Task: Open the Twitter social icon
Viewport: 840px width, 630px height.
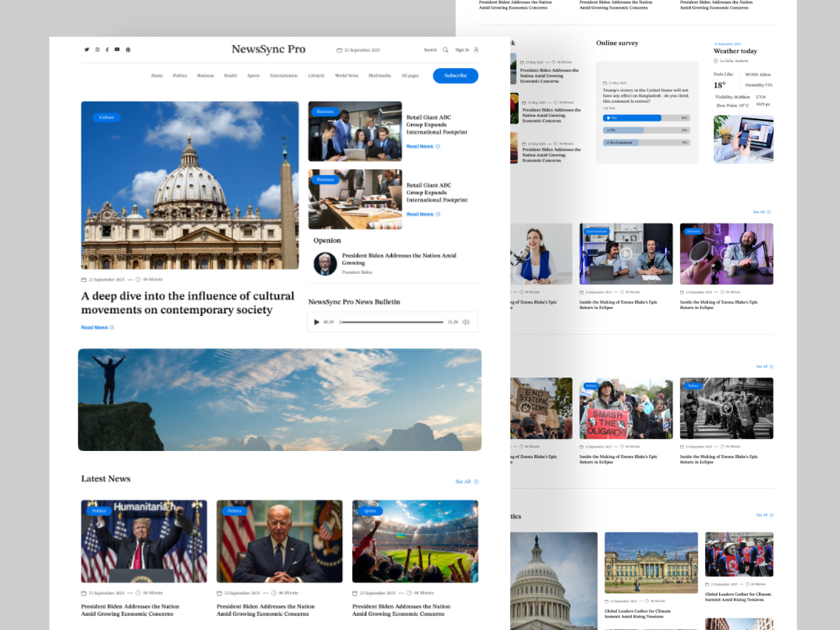Action: pyautogui.click(x=87, y=50)
